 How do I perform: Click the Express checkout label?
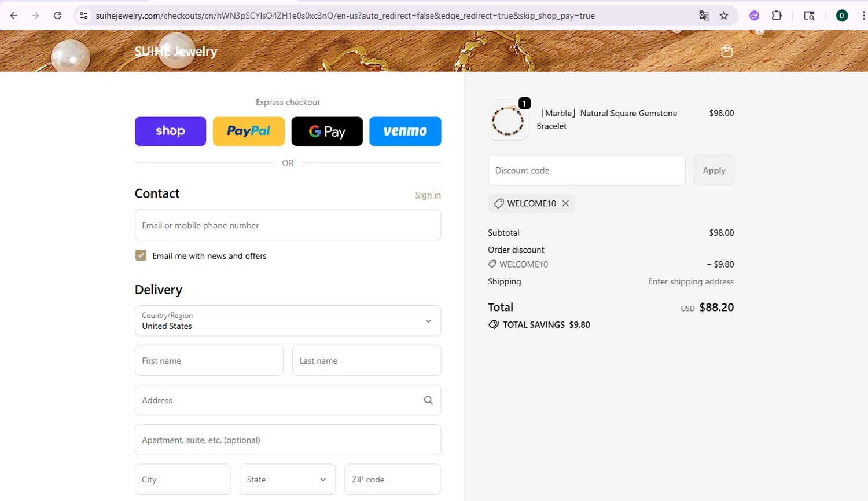(x=288, y=103)
